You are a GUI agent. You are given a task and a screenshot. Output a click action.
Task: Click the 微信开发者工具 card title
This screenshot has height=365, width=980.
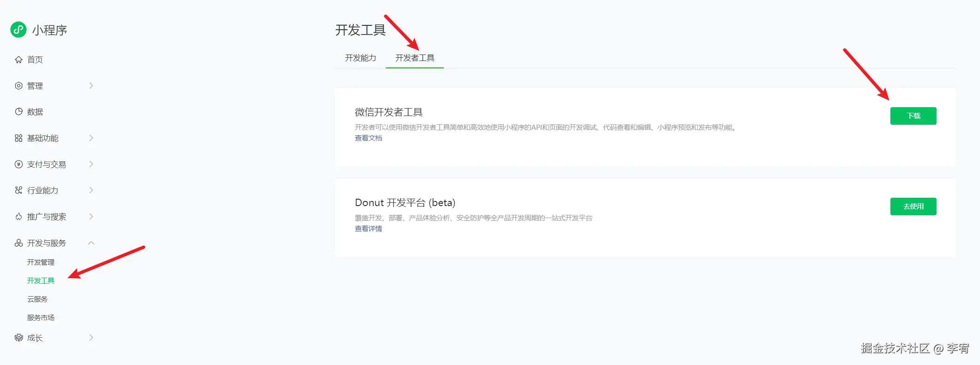click(389, 112)
